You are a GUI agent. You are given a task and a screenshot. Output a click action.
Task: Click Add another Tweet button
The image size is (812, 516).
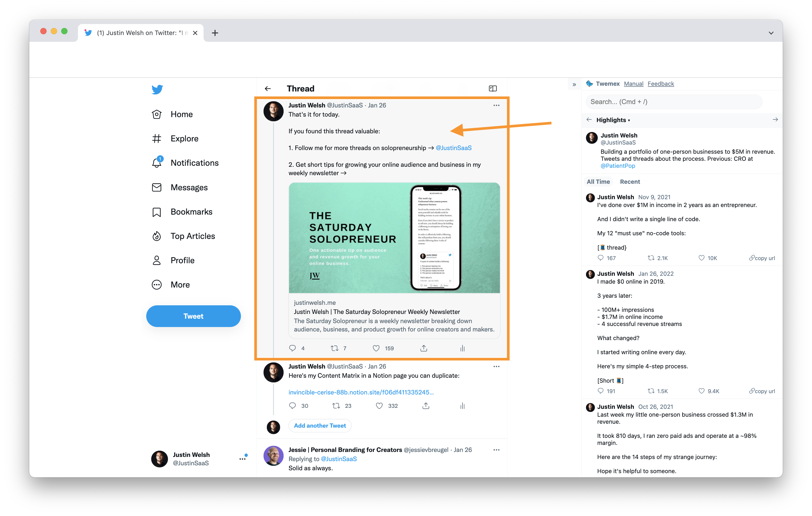320,426
